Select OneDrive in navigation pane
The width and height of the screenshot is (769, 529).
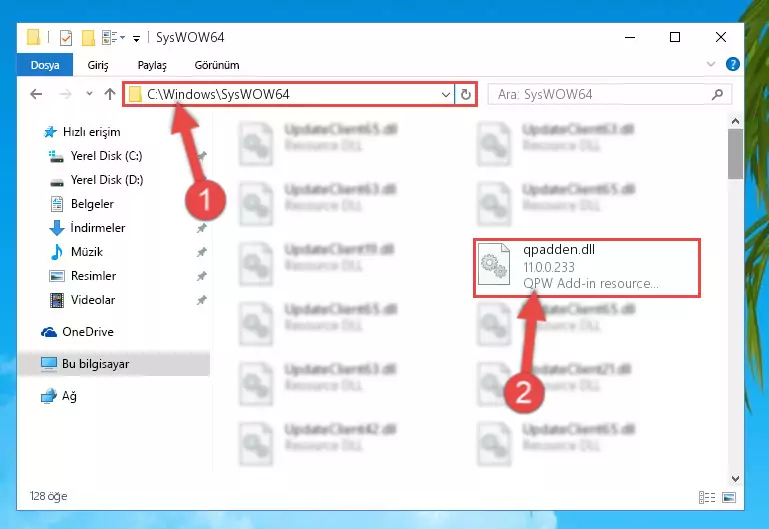(77, 332)
